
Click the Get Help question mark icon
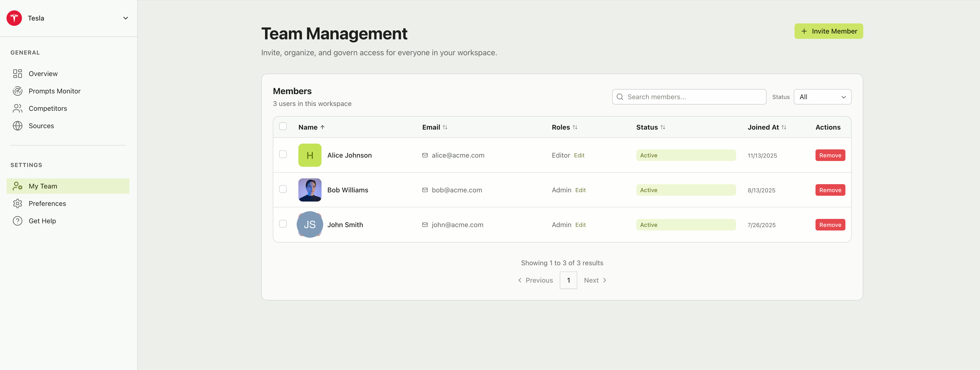(x=18, y=220)
